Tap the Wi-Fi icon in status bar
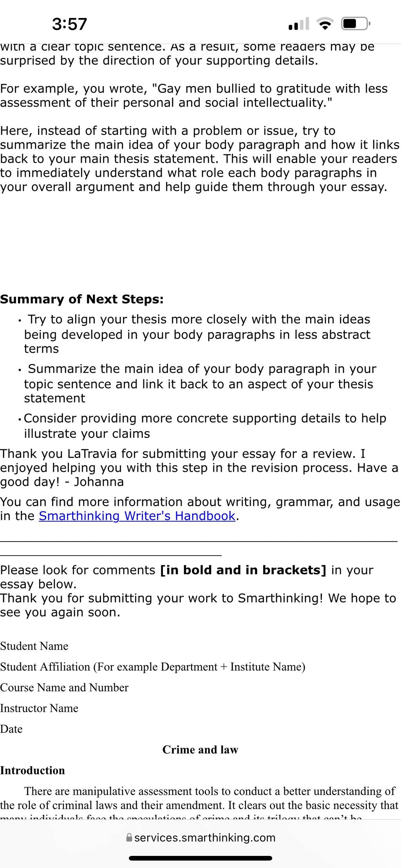This screenshot has height=868, width=401. [x=325, y=24]
